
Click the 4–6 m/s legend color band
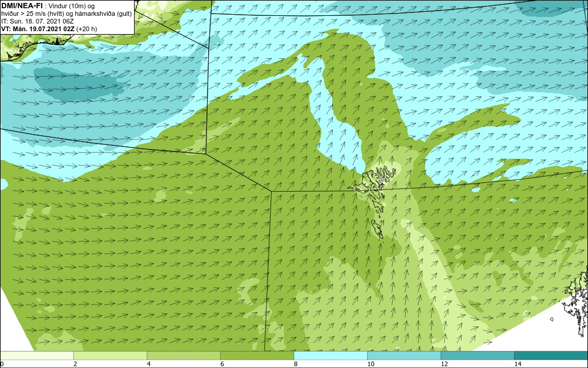coord(183,356)
